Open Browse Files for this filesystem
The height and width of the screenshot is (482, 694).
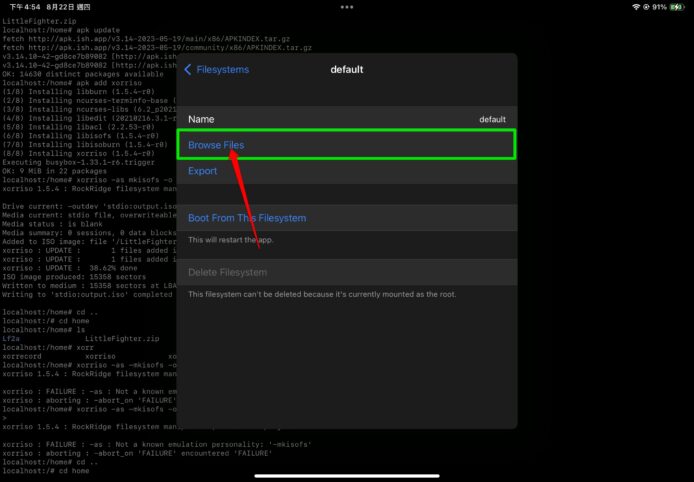point(216,145)
